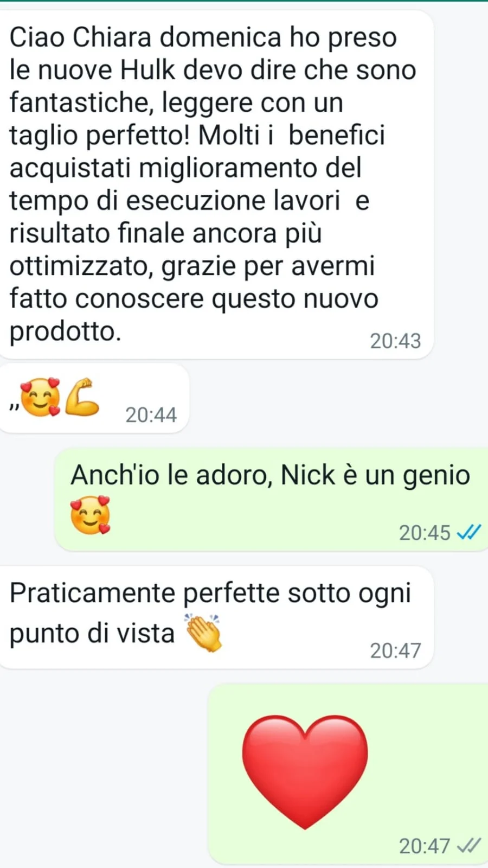488x868 pixels.
Task: Tap the flexed biceps emoji
Action: [82, 397]
